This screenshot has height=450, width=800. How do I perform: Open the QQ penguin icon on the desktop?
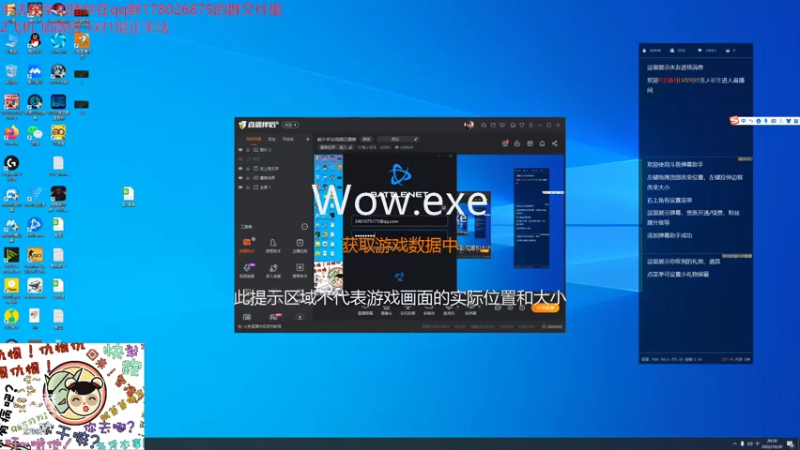(35, 42)
